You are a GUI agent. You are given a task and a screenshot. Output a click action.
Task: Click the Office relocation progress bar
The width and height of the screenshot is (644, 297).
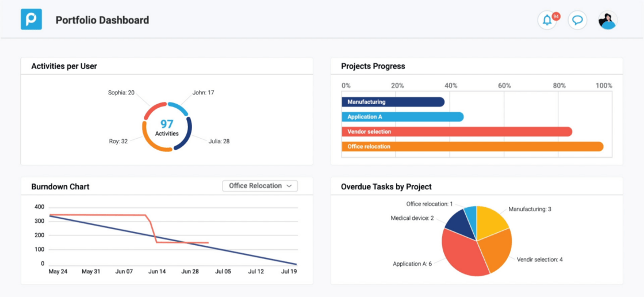tap(472, 146)
